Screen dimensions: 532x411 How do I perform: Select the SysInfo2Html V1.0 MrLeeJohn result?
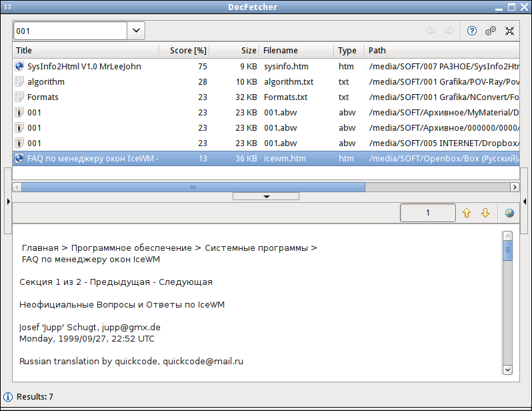[84, 66]
